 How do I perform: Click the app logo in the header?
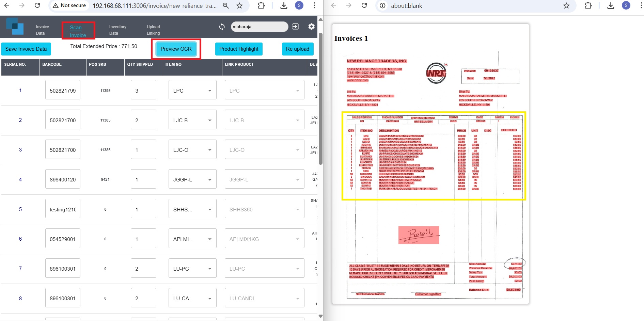click(x=15, y=26)
